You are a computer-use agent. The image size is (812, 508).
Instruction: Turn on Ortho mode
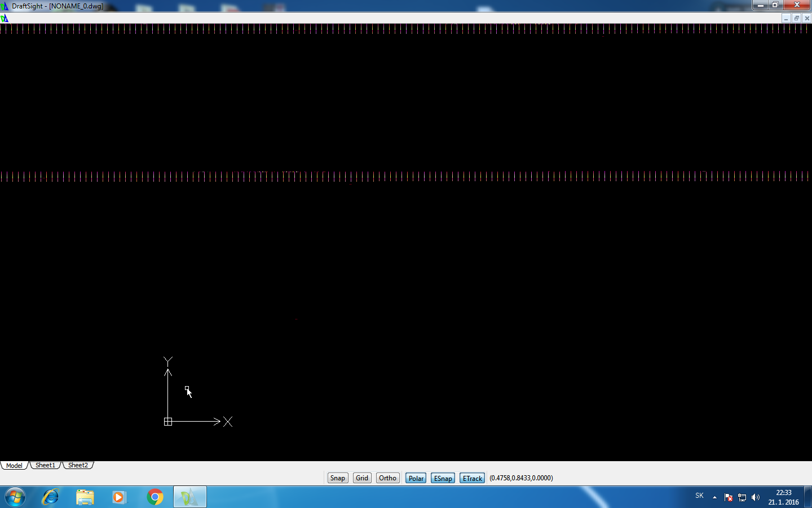click(387, 478)
